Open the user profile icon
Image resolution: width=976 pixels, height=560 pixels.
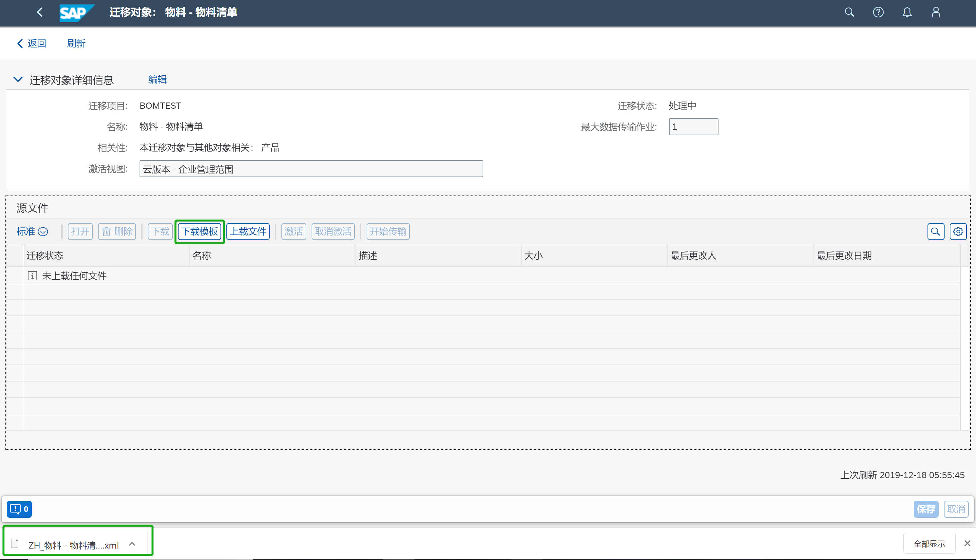[x=936, y=12]
